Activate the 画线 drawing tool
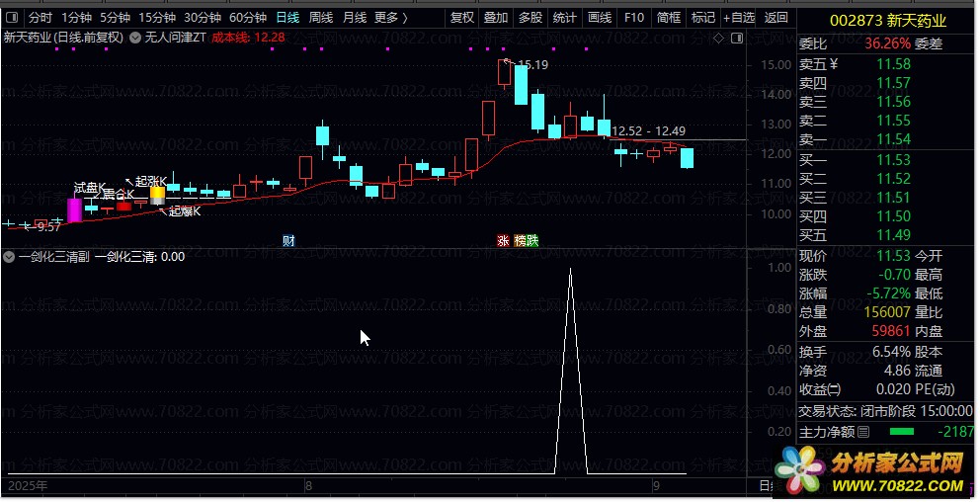The width and height of the screenshot is (980, 502). (600, 18)
